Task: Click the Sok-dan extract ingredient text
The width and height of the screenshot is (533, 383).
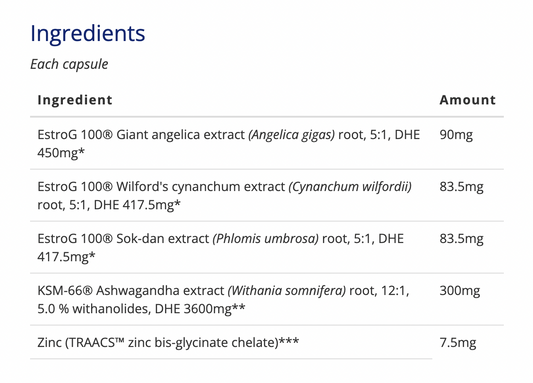Action: (x=220, y=247)
